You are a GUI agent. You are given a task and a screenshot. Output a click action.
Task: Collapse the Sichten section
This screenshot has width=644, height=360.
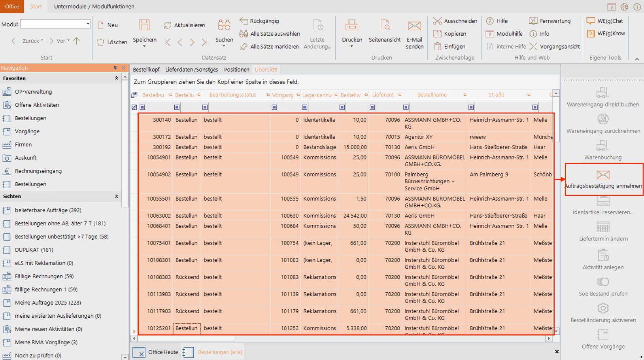(116, 196)
